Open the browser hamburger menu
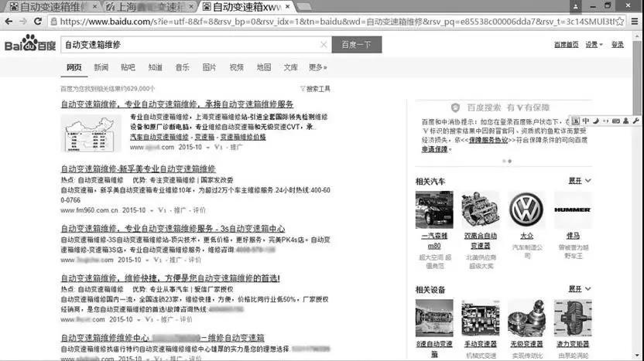Screen dimensions: 644x361 click(x=635, y=22)
